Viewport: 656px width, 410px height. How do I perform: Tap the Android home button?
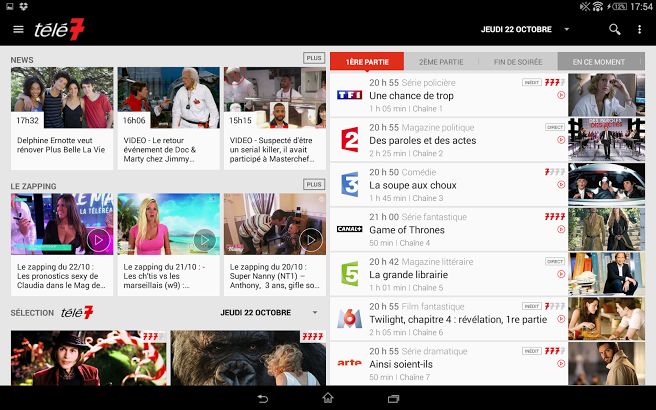click(328, 398)
